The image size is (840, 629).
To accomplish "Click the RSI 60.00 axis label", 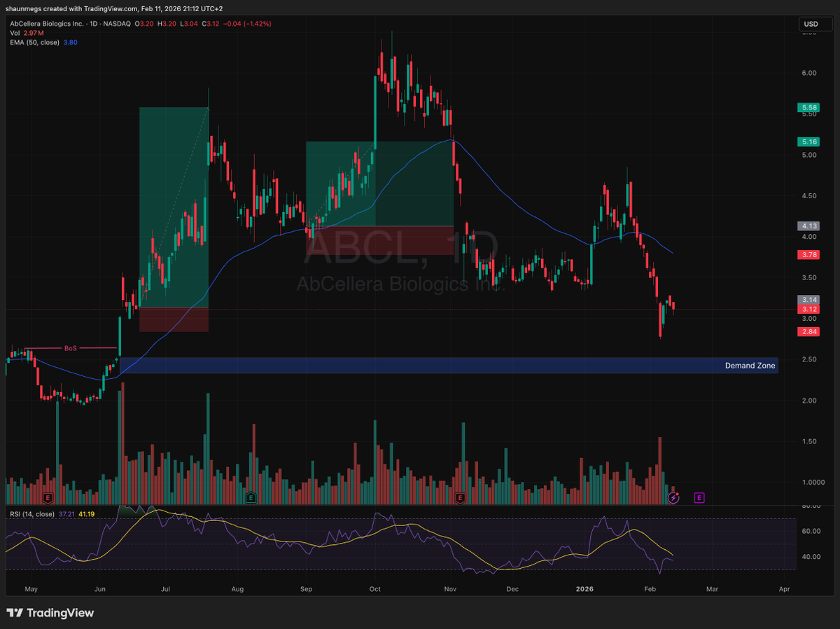I will [811, 531].
